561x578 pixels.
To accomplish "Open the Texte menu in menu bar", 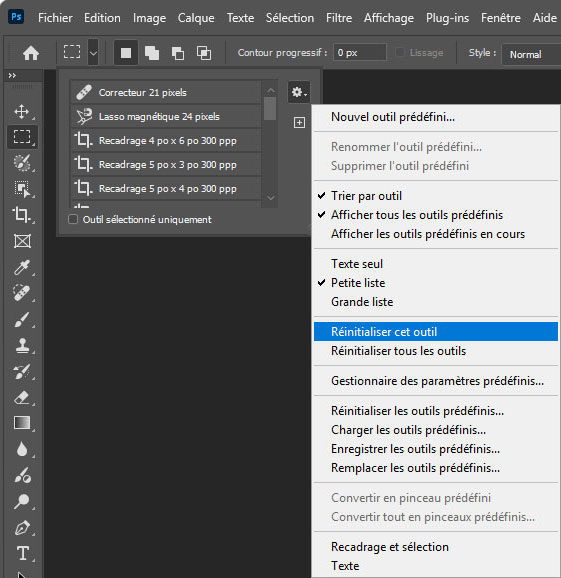I will pyautogui.click(x=240, y=18).
